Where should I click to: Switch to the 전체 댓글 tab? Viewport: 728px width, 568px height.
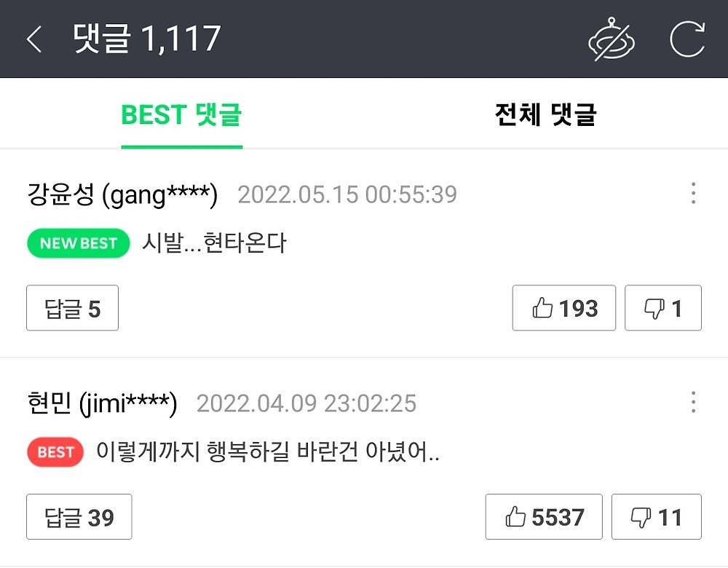(x=545, y=115)
